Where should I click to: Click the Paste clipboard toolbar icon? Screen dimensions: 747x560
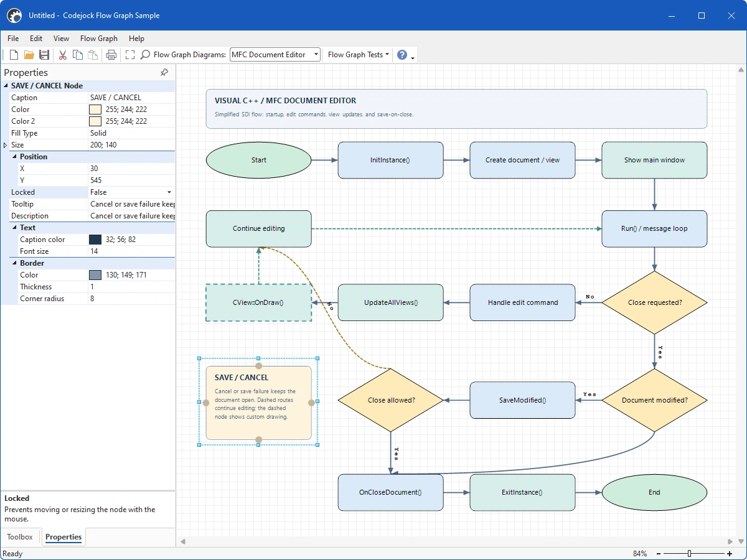[92, 55]
